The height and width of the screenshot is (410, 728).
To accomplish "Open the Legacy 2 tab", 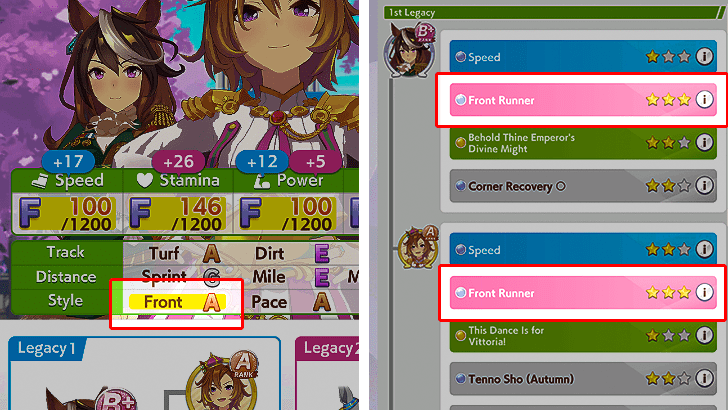I will [329, 348].
